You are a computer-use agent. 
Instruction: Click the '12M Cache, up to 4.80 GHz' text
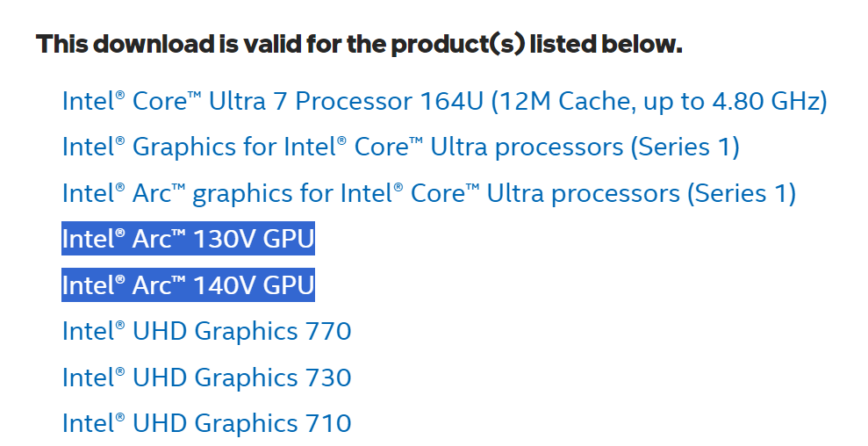(658, 101)
